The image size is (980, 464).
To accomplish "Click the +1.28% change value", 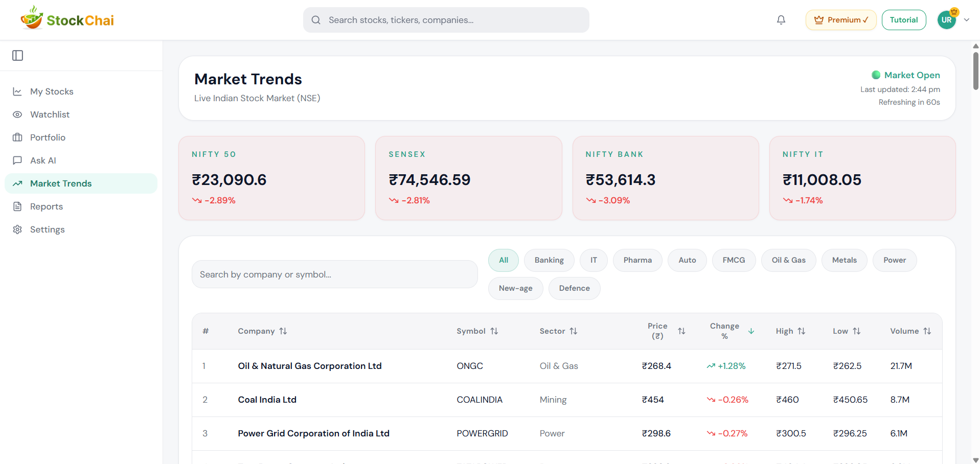I will 732,366.
